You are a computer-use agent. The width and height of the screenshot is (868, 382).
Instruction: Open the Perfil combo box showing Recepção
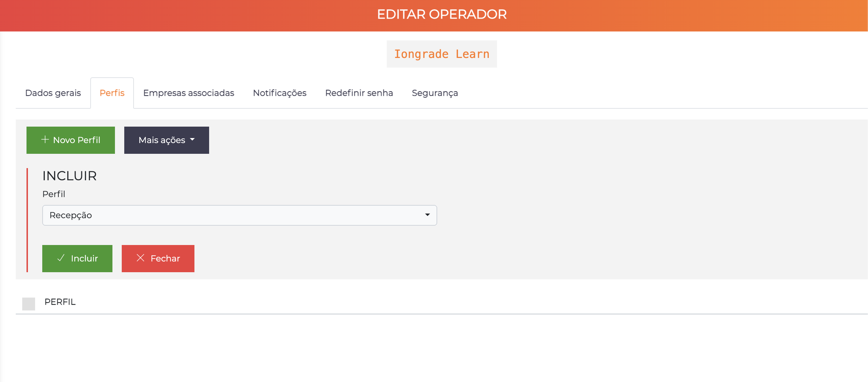(x=240, y=215)
